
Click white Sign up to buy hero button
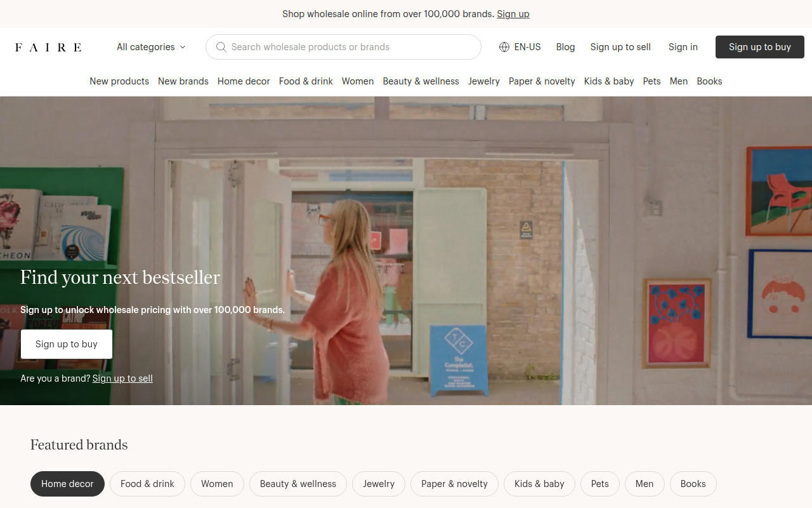click(x=67, y=344)
